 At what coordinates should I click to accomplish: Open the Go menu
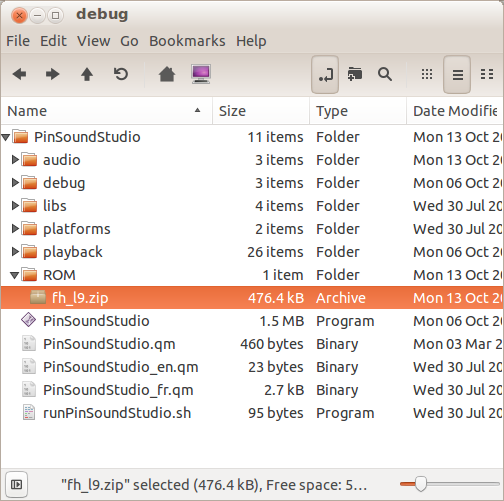(129, 41)
